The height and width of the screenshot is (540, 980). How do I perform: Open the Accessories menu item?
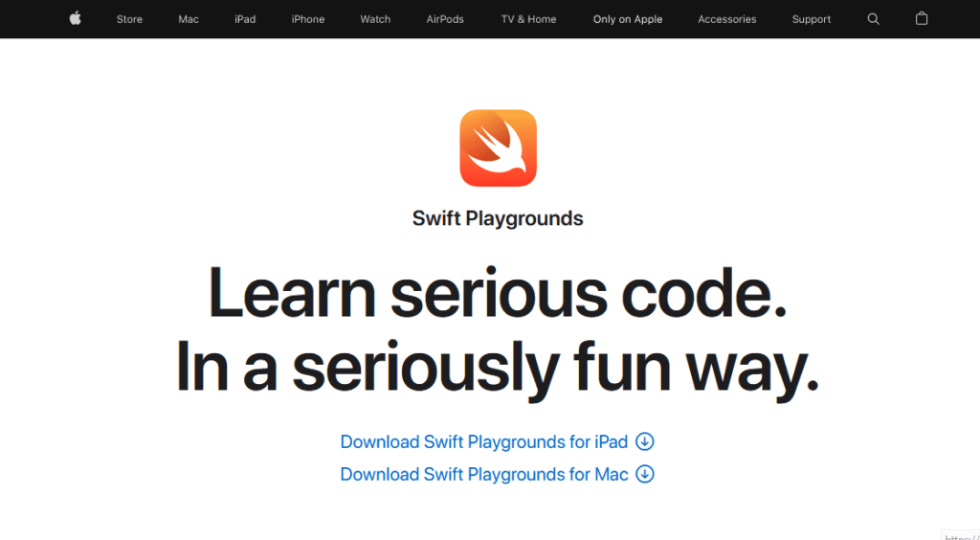[727, 19]
